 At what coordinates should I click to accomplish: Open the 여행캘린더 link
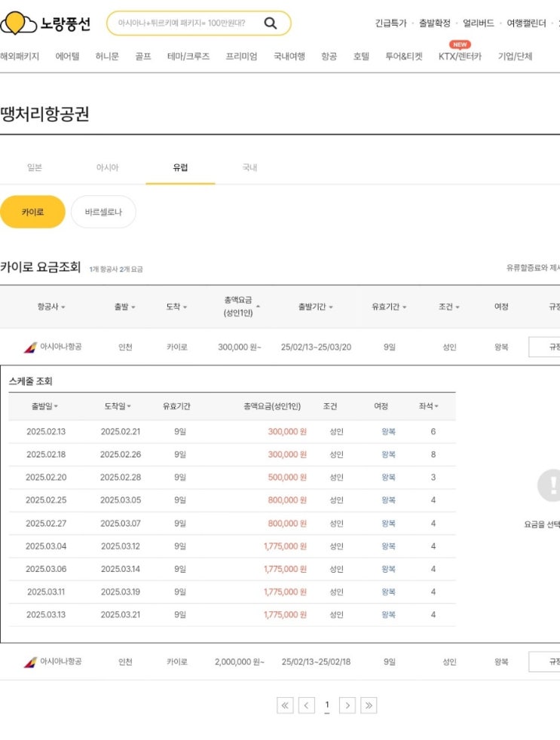point(526,23)
